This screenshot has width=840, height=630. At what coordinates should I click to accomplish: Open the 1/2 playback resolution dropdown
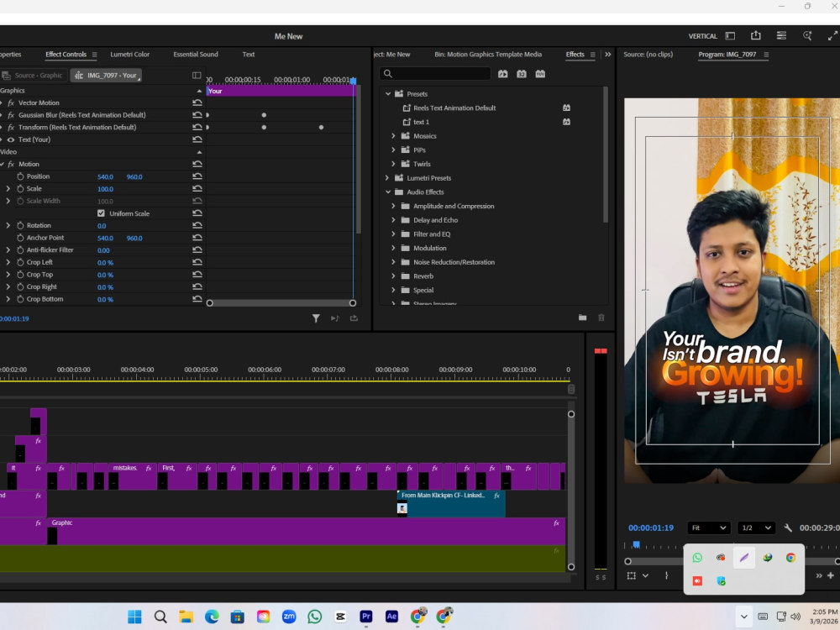pyautogui.click(x=756, y=528)
